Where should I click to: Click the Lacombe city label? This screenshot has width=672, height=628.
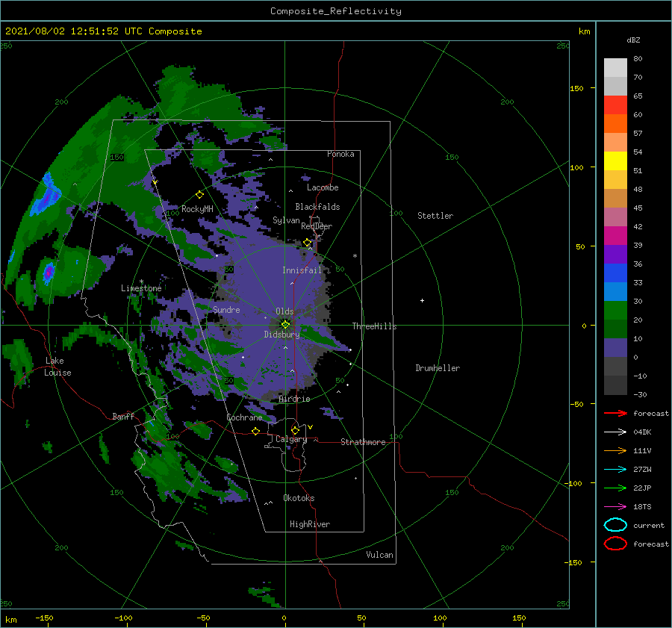[x=323, y=187]
